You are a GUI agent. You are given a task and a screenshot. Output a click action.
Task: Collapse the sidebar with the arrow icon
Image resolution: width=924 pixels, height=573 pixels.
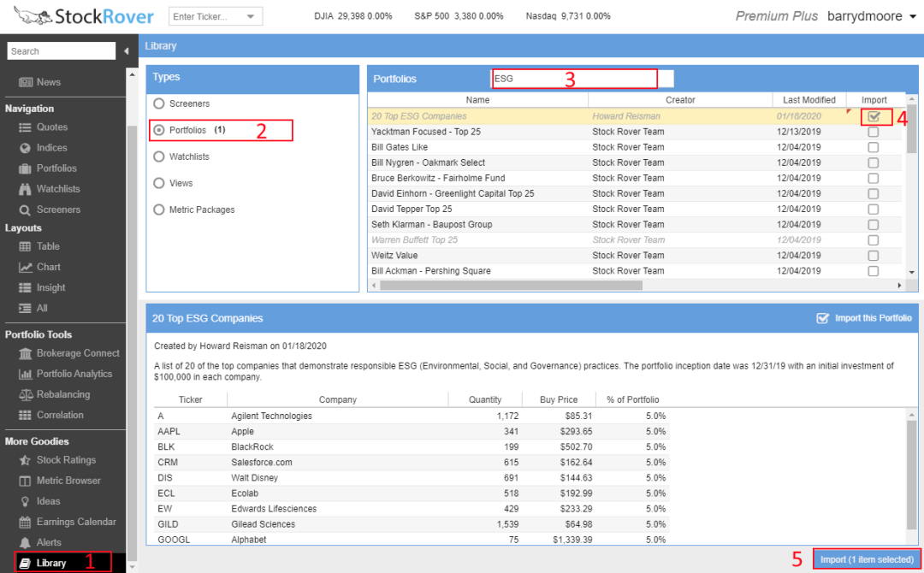click(x=126, y=51)
